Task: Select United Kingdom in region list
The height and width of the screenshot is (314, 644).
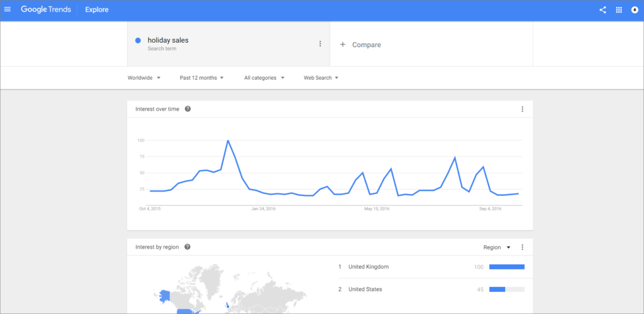Action: tap(369, 267)
